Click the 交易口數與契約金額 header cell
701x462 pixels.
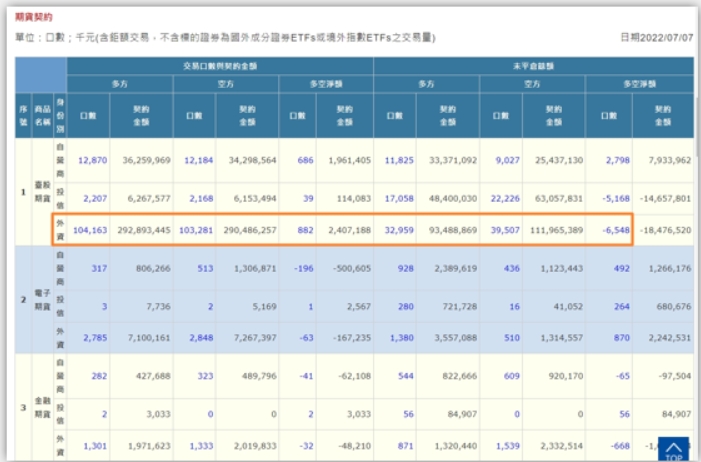(220, 66)
